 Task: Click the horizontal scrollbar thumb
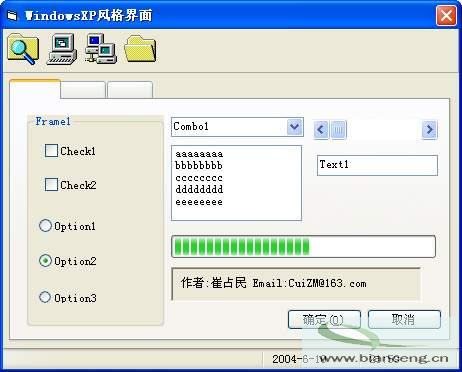click(338, 129)
